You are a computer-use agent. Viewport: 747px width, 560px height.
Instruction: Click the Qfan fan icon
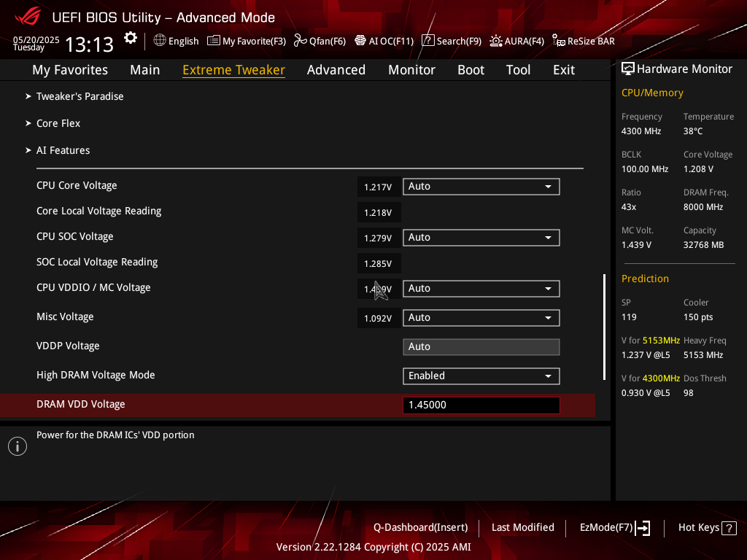click(300, 41)
